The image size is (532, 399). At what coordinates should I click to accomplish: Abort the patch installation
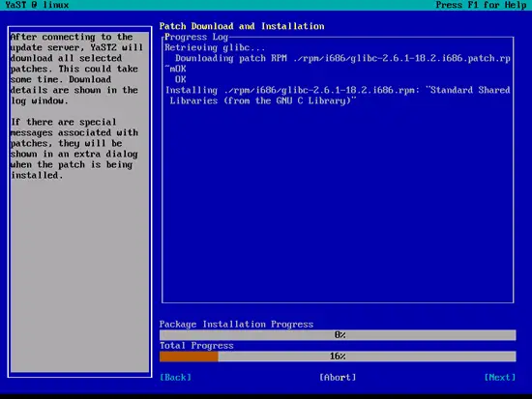[x=338, y=378]
